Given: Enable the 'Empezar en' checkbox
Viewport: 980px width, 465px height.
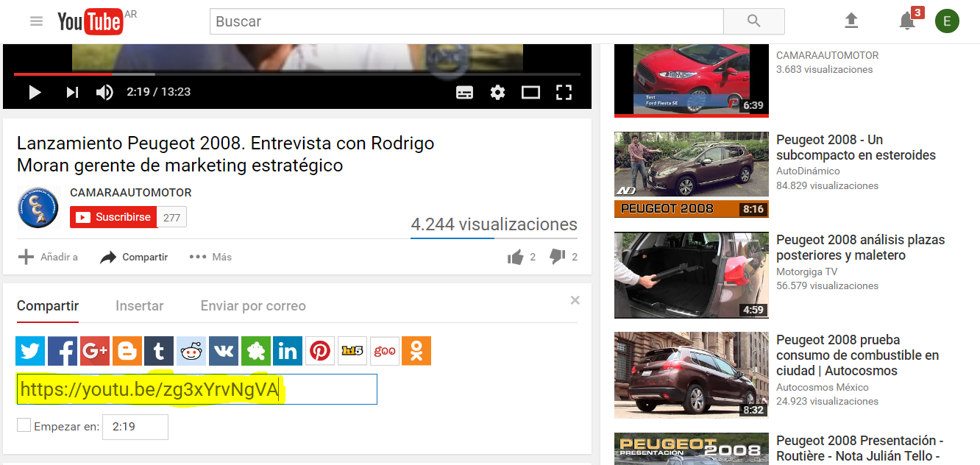Looking at the screenshot, I should click(24, 425).
